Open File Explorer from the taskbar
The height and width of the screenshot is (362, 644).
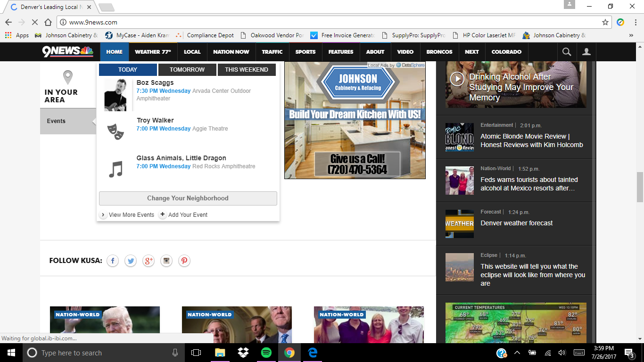220,353
